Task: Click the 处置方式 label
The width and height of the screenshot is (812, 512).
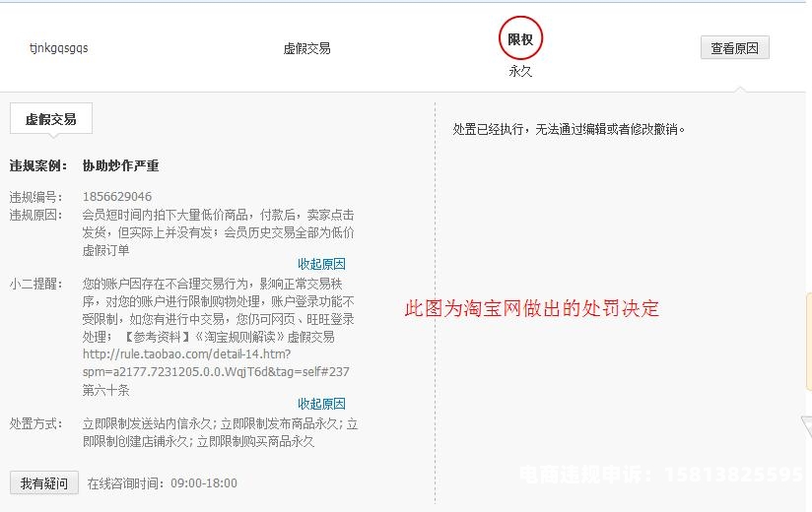Action: pos(35,423)
